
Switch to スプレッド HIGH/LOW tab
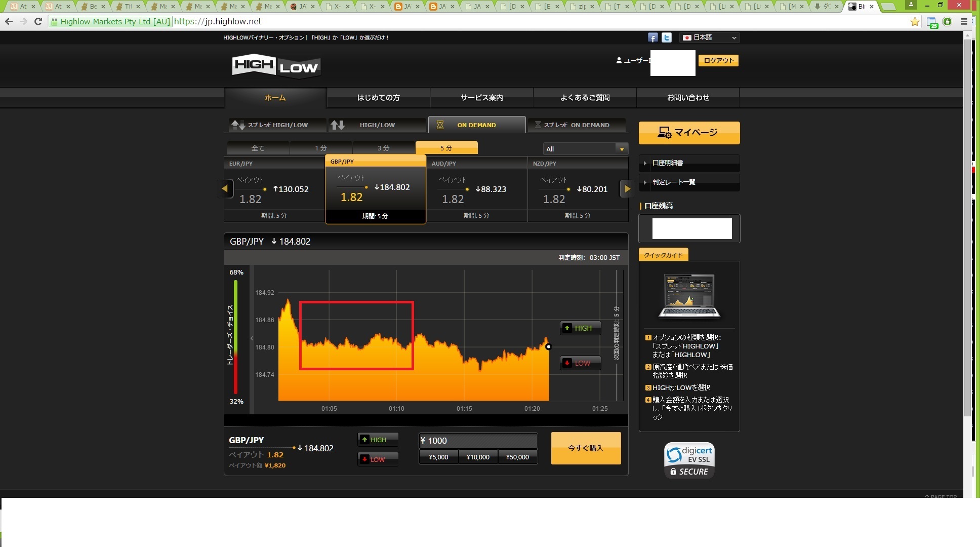(276, 125)
